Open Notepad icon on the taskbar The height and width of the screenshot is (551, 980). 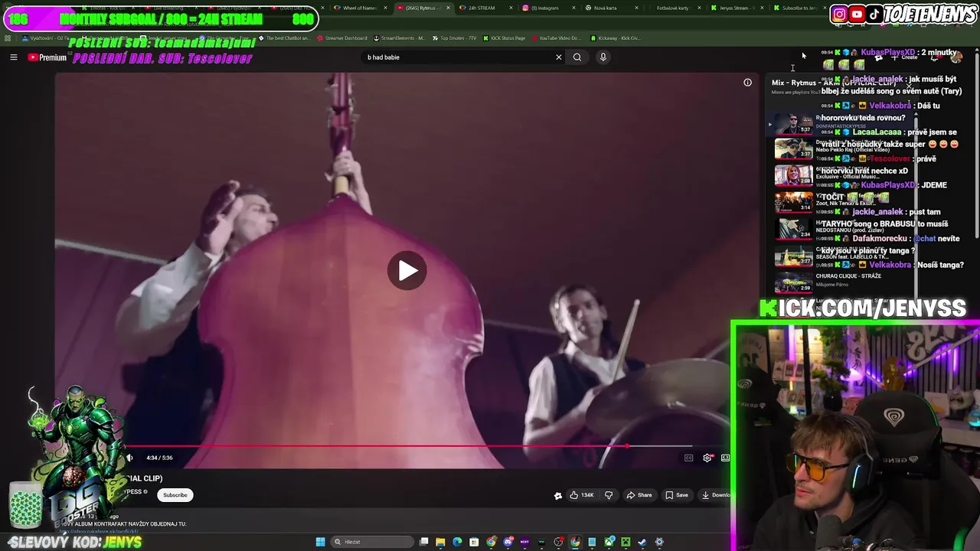(592, 542)
